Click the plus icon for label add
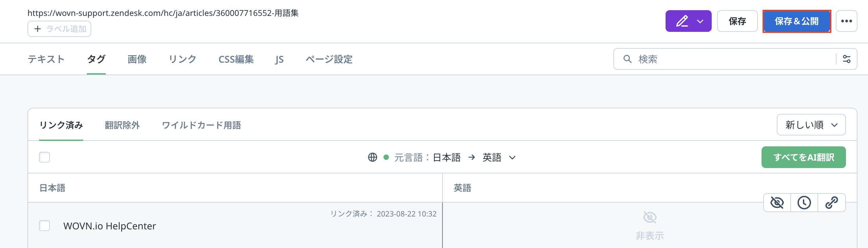The image size is (868, 248). click(x=38, y=29)
